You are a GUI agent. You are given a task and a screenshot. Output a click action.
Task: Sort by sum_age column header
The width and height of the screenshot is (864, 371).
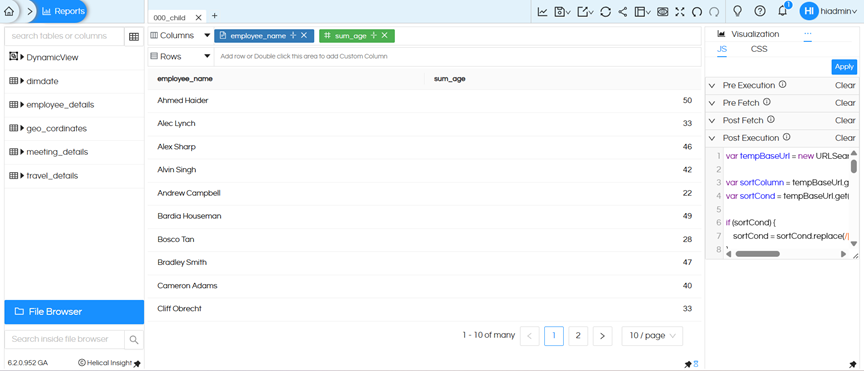[450, 79]
